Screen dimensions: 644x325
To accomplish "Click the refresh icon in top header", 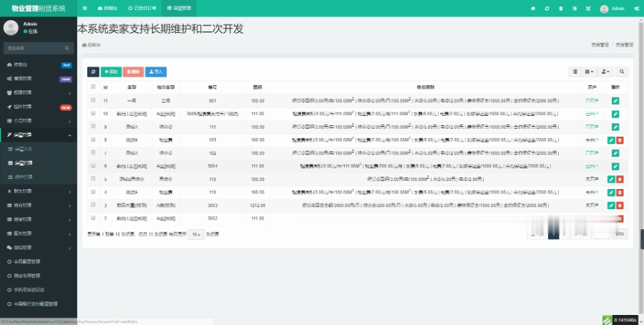I will (x=547, y=9).
